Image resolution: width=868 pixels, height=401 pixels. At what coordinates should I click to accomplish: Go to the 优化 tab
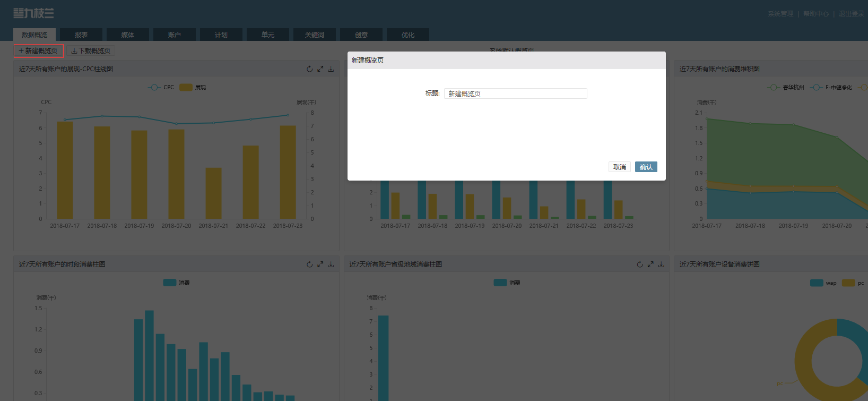click(408, 35)
